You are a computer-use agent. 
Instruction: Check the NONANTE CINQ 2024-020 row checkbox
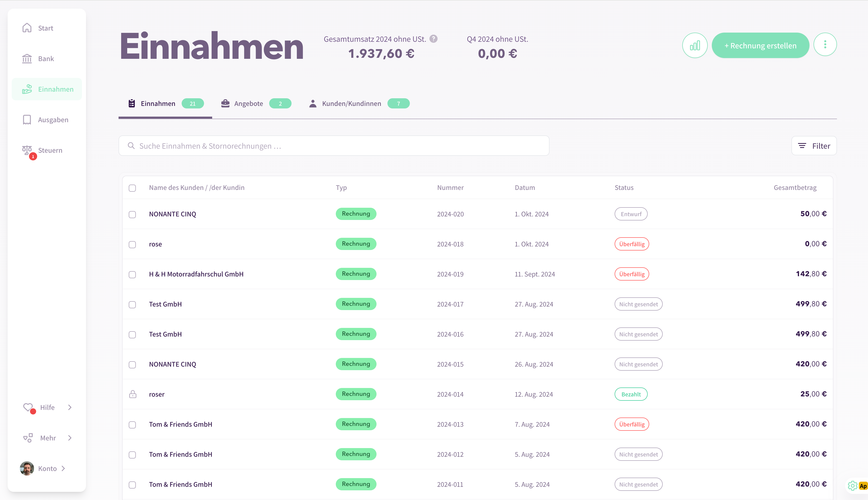coord(133,214)
